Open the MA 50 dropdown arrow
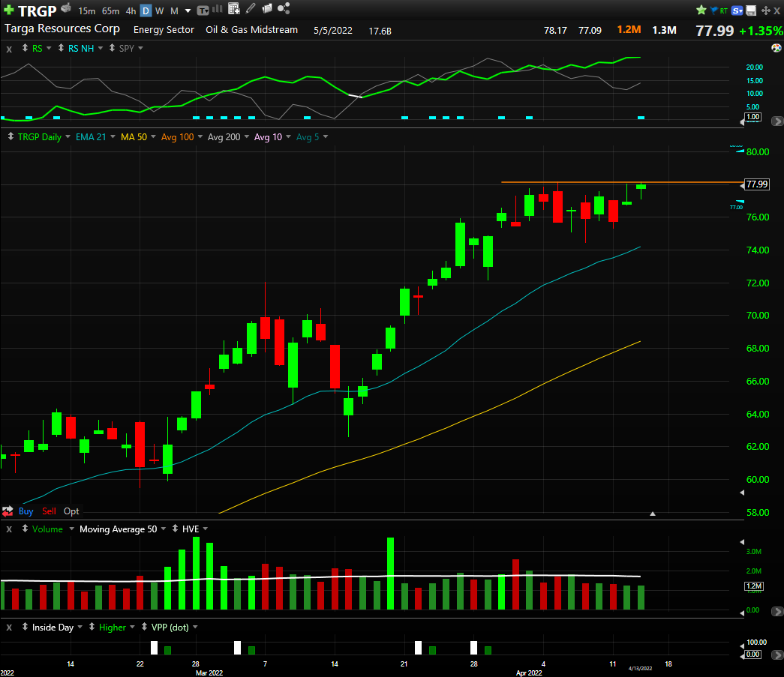 click(153, 137)
